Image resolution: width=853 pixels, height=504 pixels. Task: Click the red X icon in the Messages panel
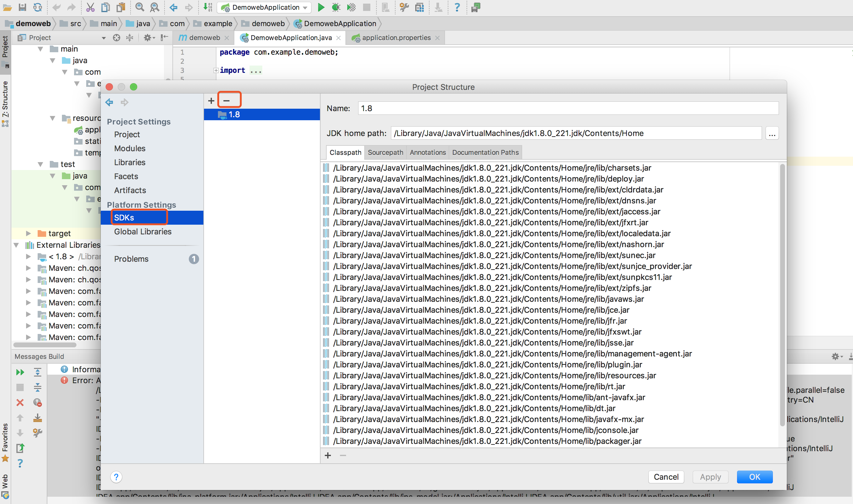click(x=20, y=403)
